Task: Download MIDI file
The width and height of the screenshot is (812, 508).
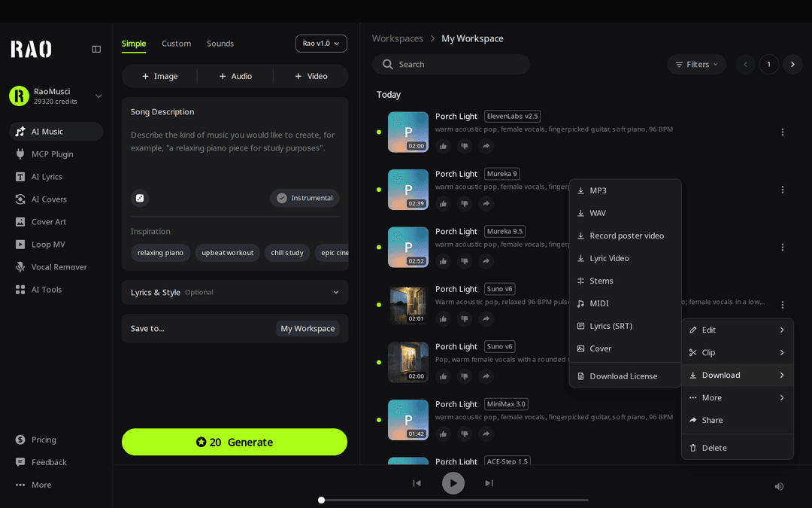Action: (x=625, y=303)
